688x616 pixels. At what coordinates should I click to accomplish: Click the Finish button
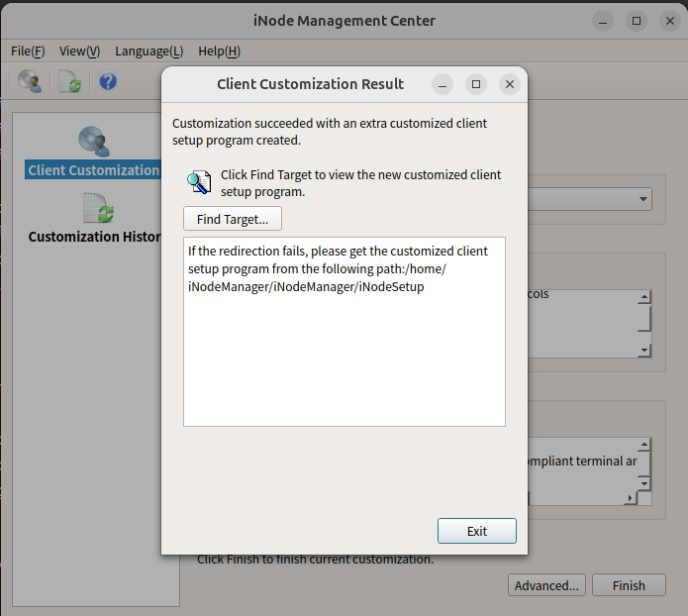click(x=629, y=585)
